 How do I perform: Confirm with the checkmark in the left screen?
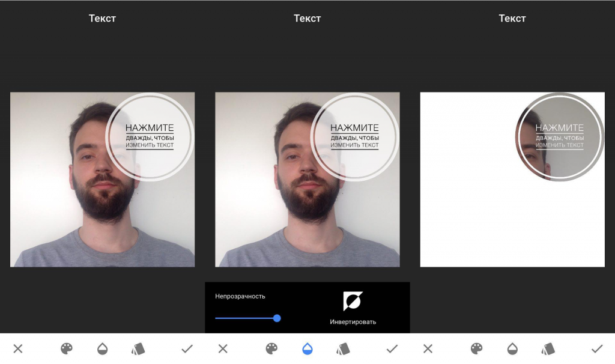tap(187, 348)
